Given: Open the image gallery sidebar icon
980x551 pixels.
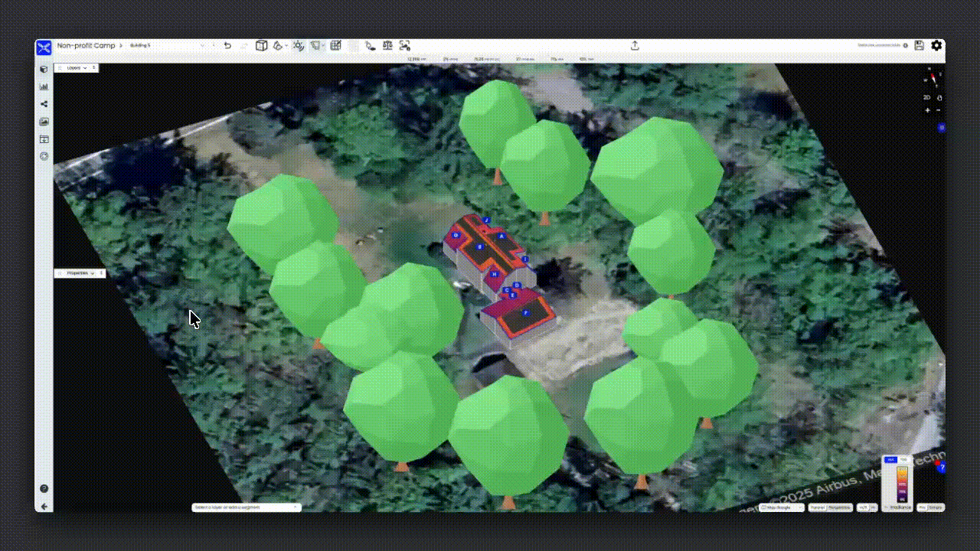Looking at the screenshot, I should (x=44, y=122).
